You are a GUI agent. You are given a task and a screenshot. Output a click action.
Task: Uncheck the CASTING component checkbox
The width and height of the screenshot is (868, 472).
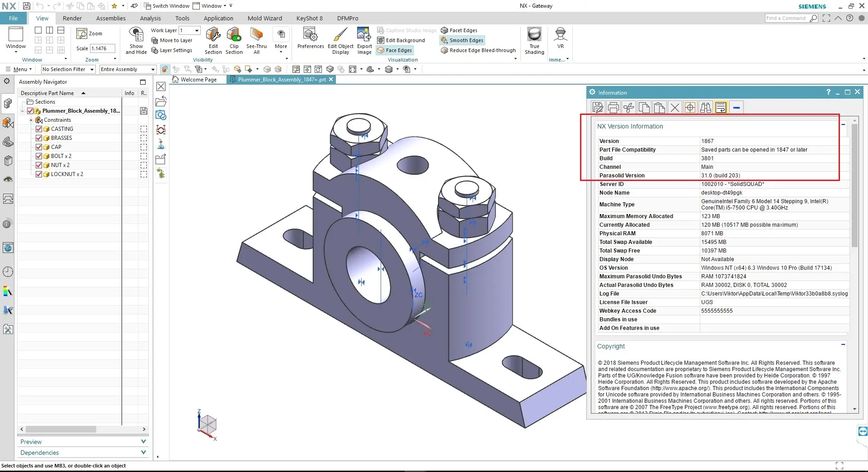[x=39, y=129]
